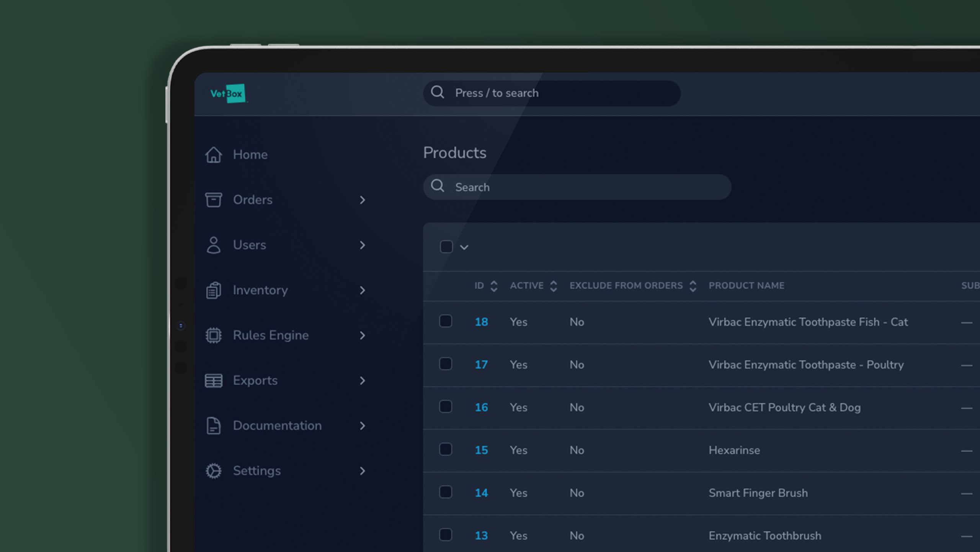This screenshot has height=552, width=980.
Task: Click the Exports table icon
Action: coord(213,380)
